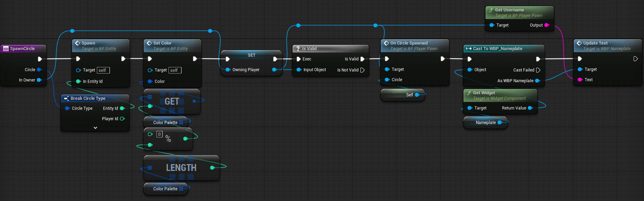Click the Player Id output pin
Viewport: 644px width, 201px height.
(122, 119)
